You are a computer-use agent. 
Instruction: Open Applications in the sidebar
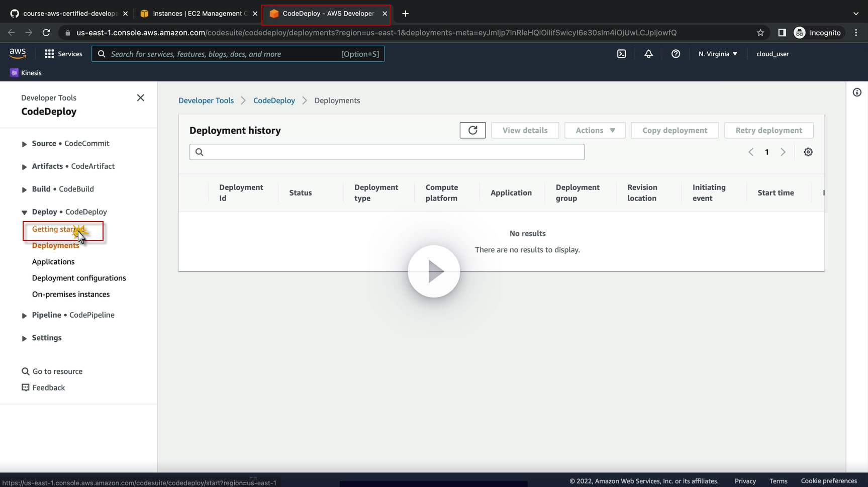(53, 262)
